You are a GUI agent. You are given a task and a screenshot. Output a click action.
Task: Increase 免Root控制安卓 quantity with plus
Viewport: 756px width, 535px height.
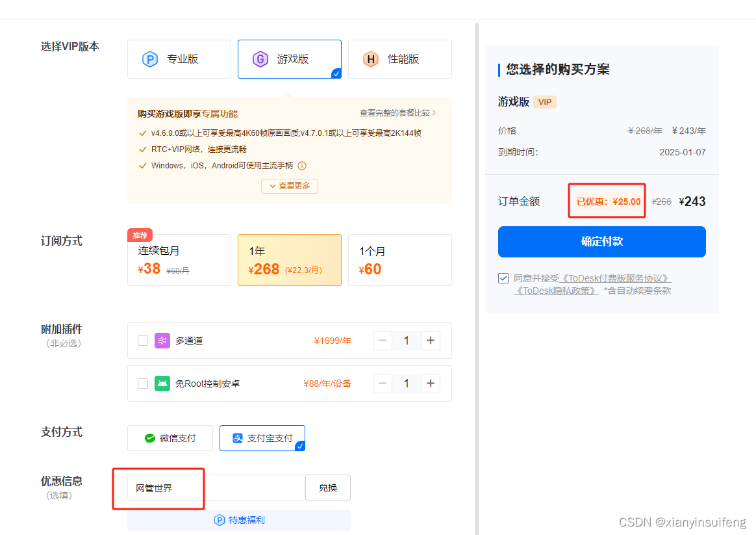pyautogui.click(x=431, y=384)
